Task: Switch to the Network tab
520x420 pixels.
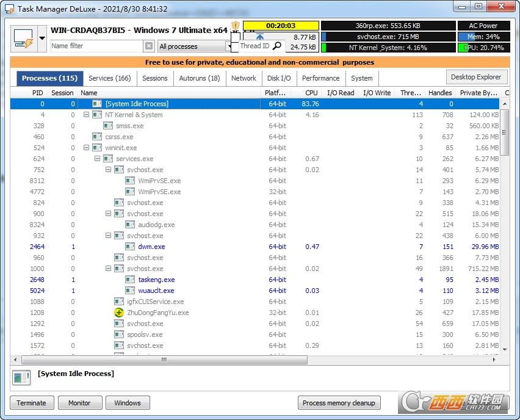Action: click(244, 78)
